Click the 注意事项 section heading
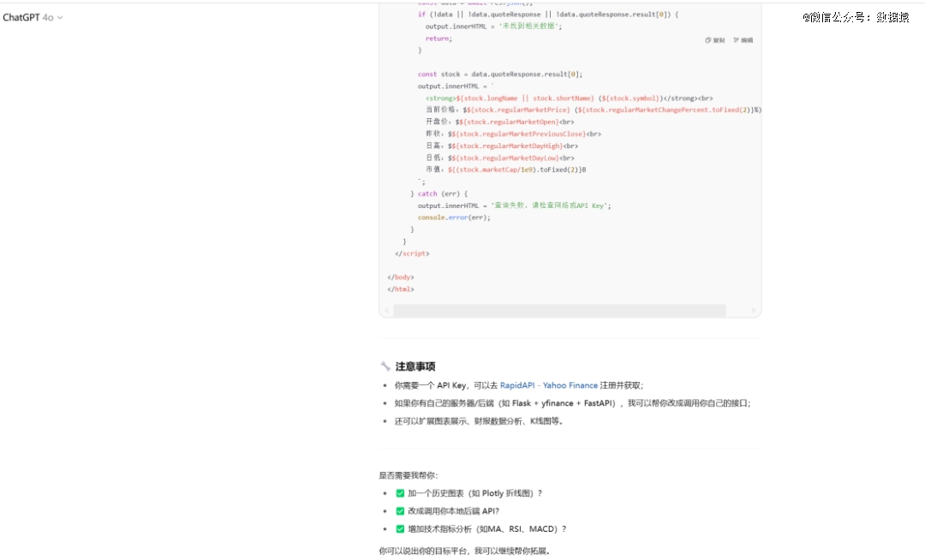The width and height of the screenshot is (925, 560). click(x=415, y=366)
